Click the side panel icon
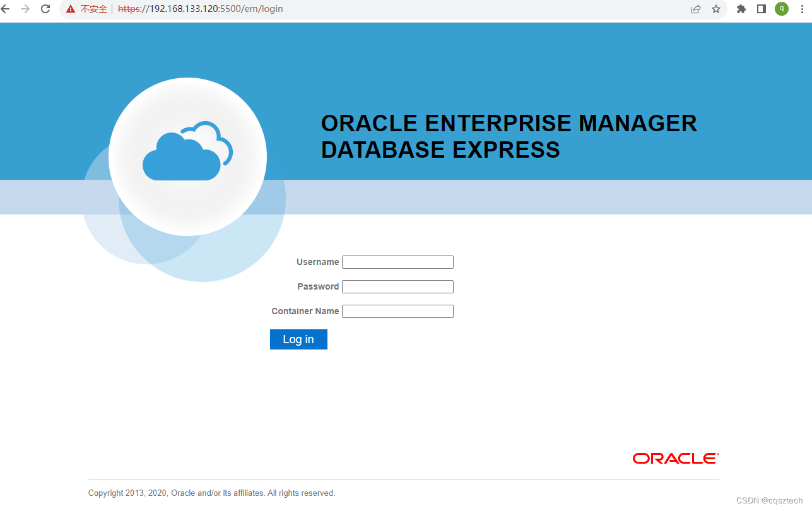This screenshot has height=511, width=812. pyautogui.click(x=760, y=9)
